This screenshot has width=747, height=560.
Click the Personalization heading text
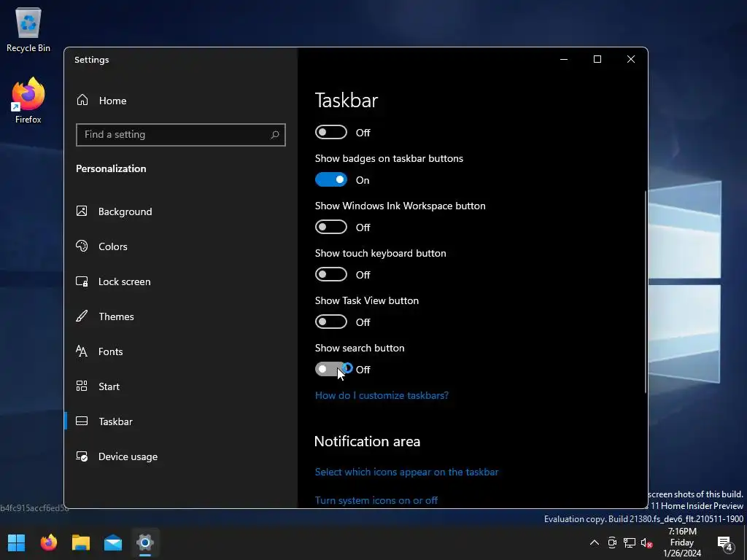coord(111,168)
